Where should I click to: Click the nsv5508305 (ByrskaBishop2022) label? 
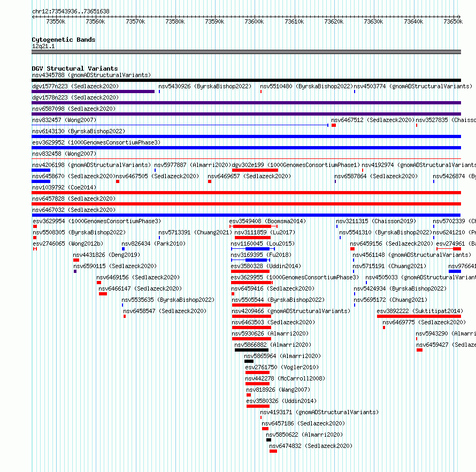point(79,232)
